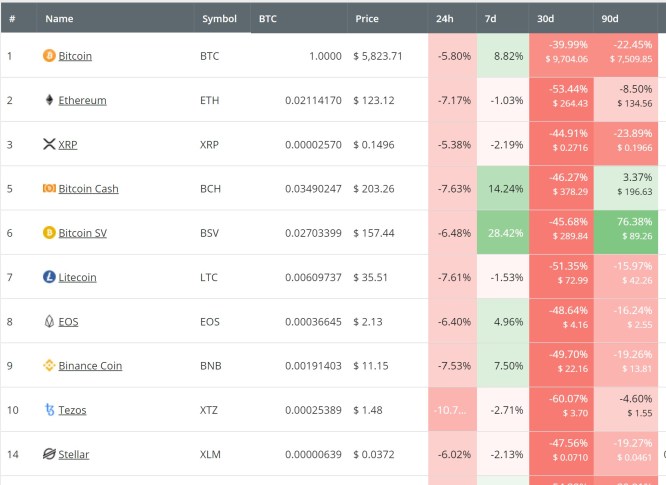Open the Ethereum name link

point(82,100)
